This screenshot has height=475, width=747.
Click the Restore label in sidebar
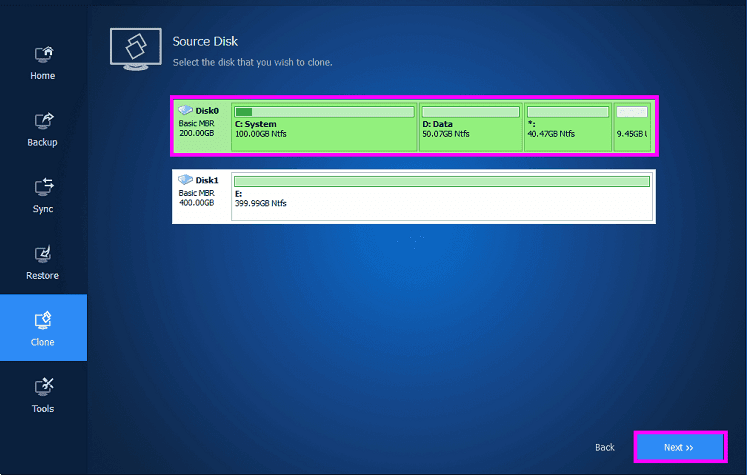pyautogui.click(x=42, y=275)
